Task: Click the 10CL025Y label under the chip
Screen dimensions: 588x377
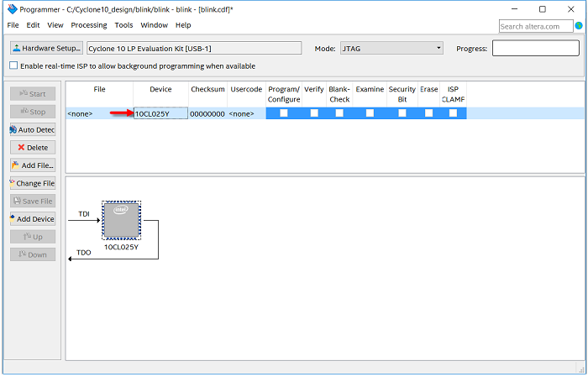Action: [121, 248]
